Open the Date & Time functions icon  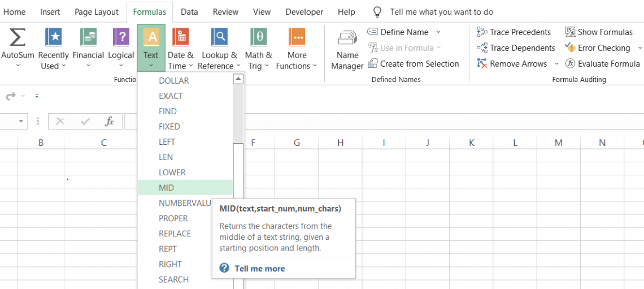click(x=180, y=38)
